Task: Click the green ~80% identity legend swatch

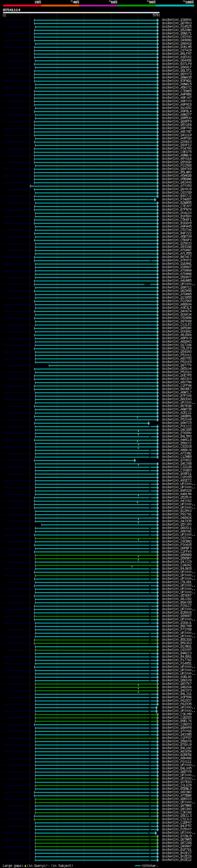Action: tap(137, 6)
